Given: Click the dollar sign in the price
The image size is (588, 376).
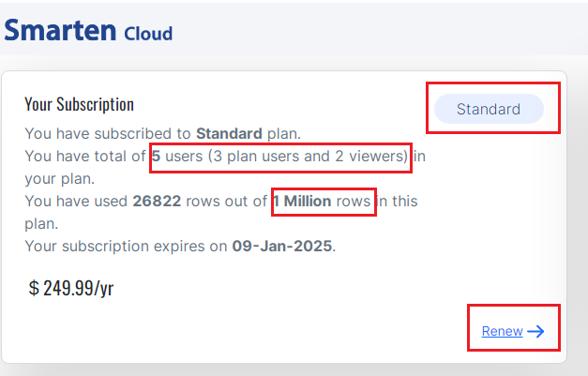Looking at the screenshot, I should 34,288.
